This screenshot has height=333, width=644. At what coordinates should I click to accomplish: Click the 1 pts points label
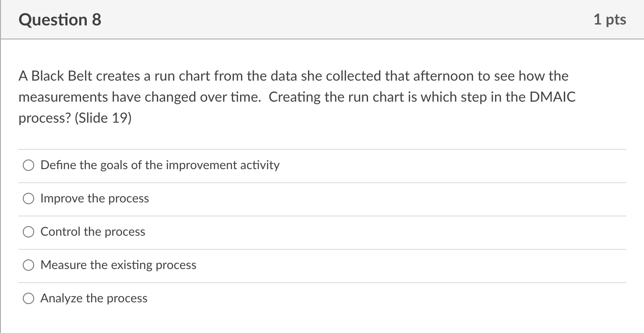point(610,20)
